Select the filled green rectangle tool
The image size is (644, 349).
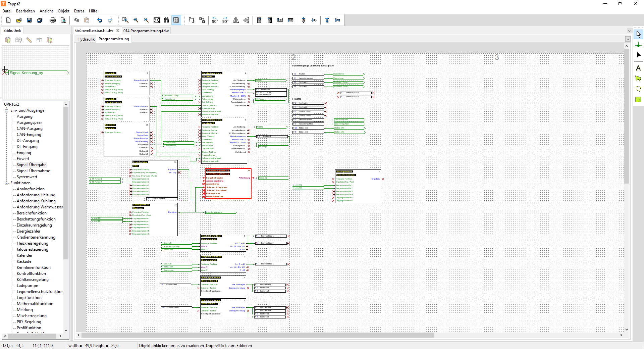pyautogui.click(x=638, y=99)
